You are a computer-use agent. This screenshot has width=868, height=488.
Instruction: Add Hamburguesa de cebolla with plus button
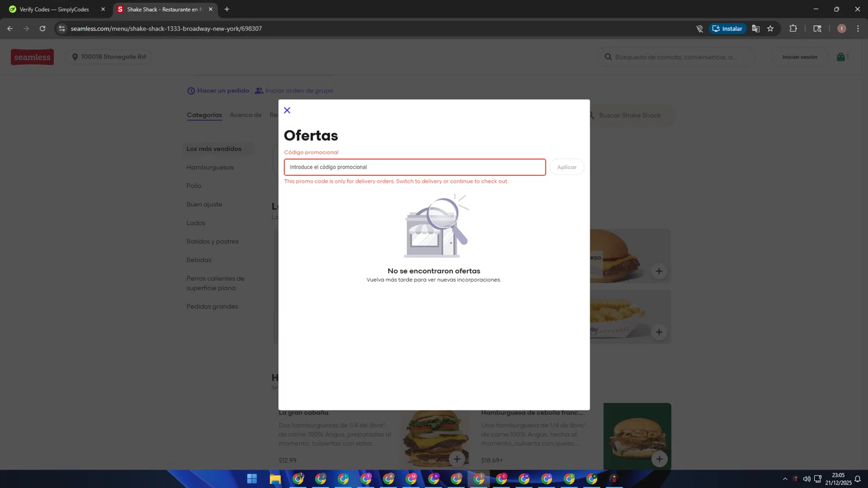pyautogui.click(x=660, y=459)
